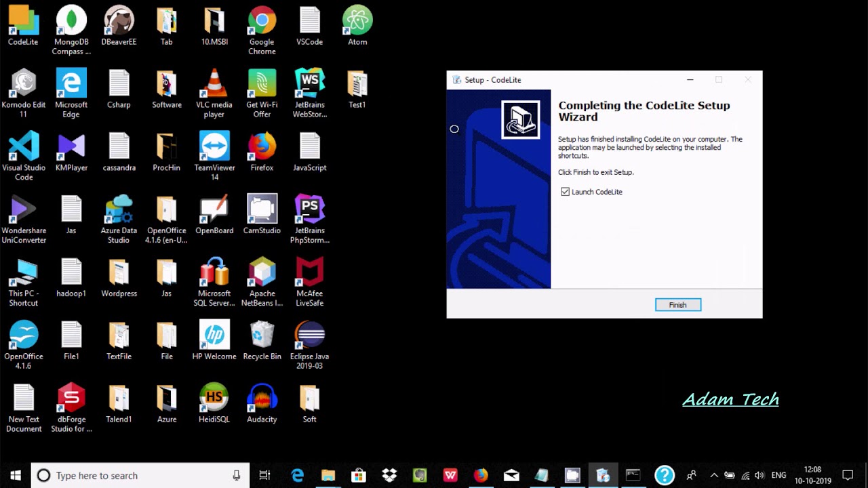Click the Finish button in Setup wizard
Image resolution: width=868 pixels, height=488 pixels.
678,305
